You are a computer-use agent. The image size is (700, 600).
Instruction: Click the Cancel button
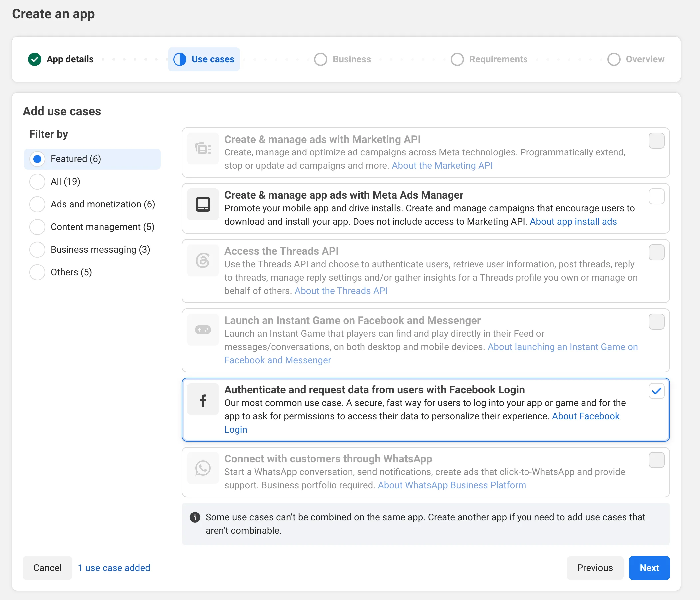47,568
